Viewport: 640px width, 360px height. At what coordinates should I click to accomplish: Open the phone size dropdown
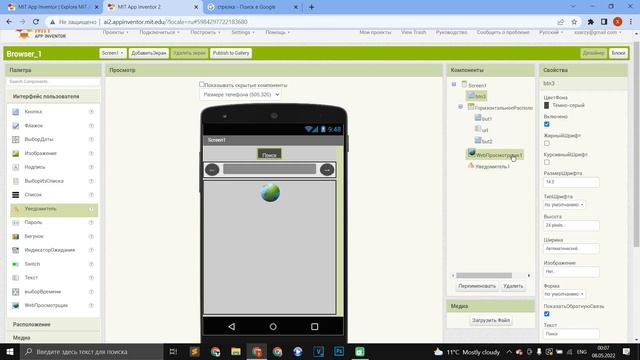(x=241, y=95)
